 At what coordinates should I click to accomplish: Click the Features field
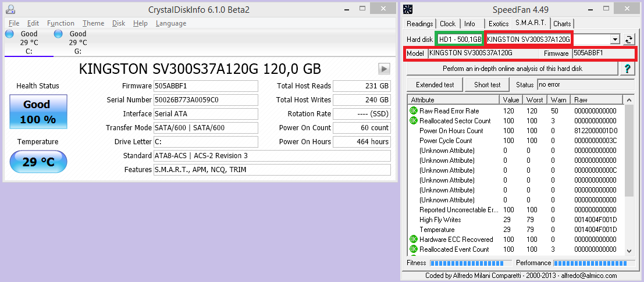[272, 170]
